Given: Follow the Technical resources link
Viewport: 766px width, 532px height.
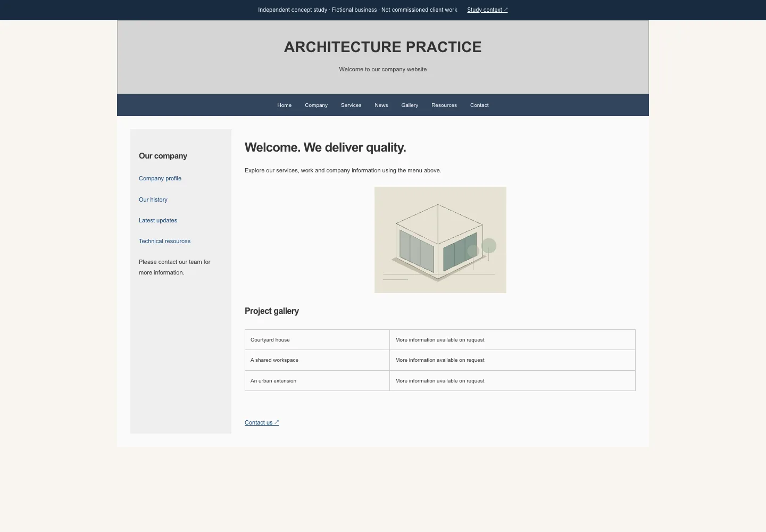Looking at the screenshot, I should tap(164, 241).
